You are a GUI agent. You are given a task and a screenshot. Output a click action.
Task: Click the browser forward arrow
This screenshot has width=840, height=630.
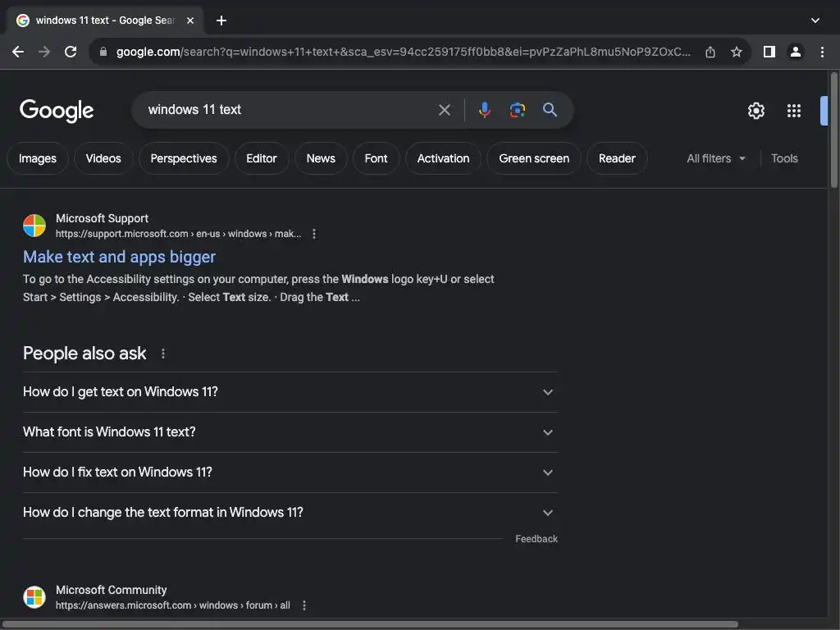tap(44, 52)
